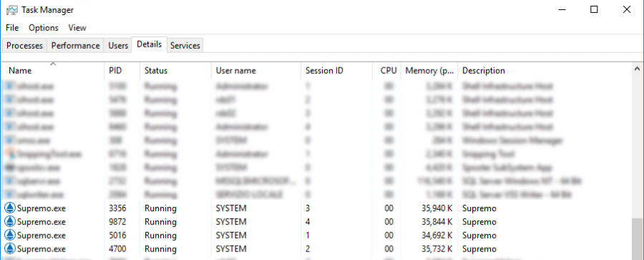The height and width of the screenshot is (260, 644).
Task: Switch to the Services tab
Action: [x=185, y=45]
